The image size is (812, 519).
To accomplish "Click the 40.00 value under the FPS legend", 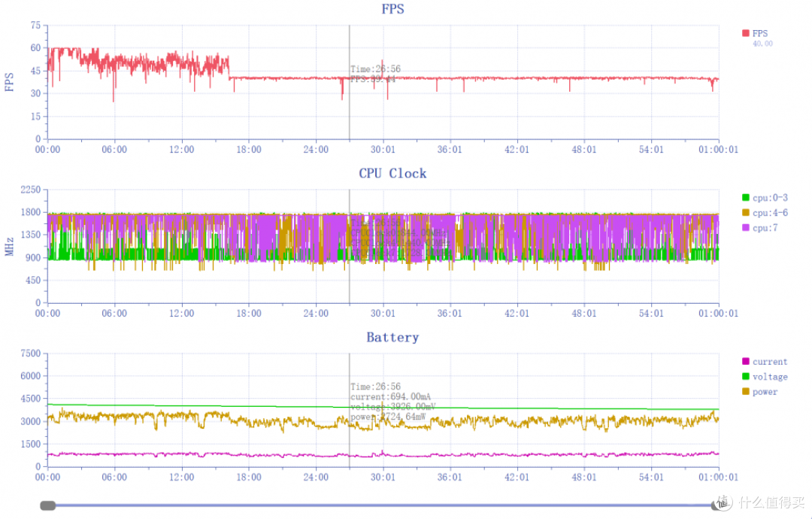I will click(x=762, y=44).
